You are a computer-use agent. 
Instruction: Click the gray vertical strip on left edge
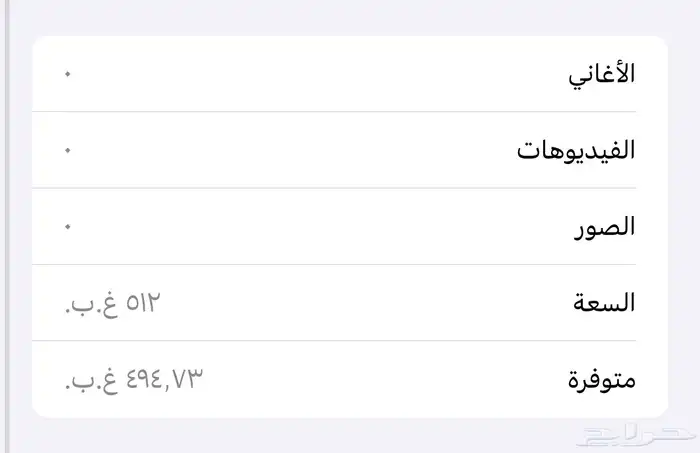click(x=4, y=226)
